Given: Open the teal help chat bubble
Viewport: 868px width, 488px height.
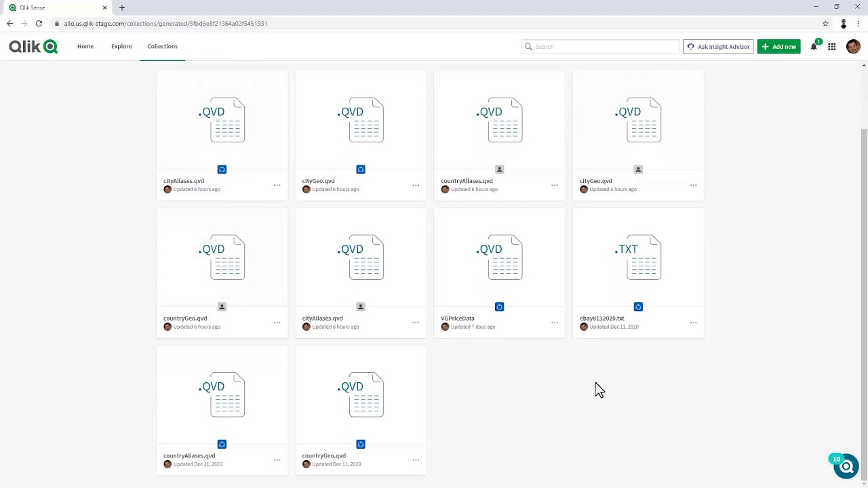Looking at the screenshot, I should [x=846, y=466].
